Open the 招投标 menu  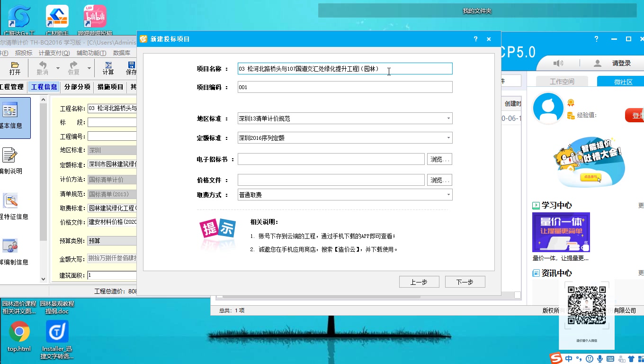(24, 53)
